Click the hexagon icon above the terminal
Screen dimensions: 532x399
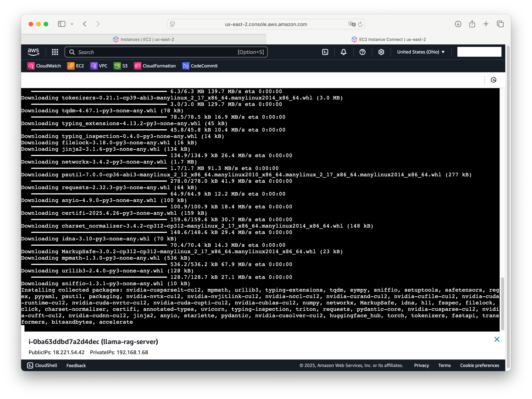coord(494,80)
